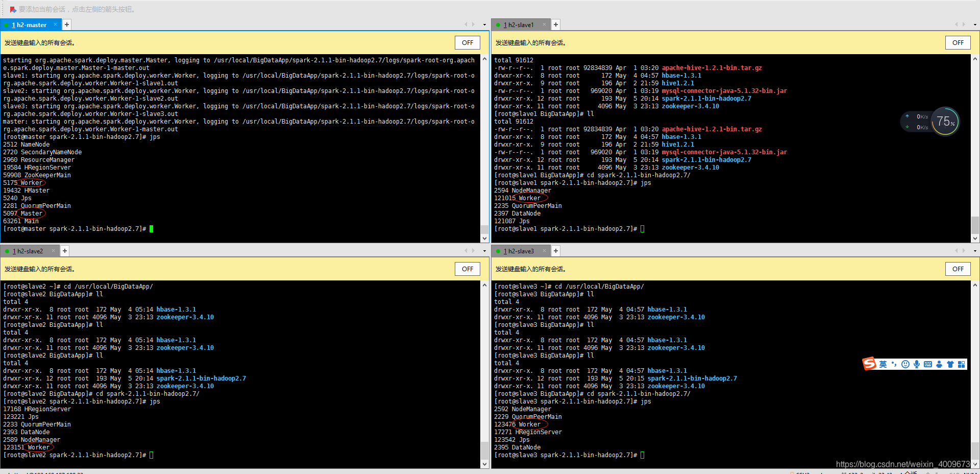The image size is (980, 474).
Task: Activate Sogou voice input microphone
Action: click(916, 364)
